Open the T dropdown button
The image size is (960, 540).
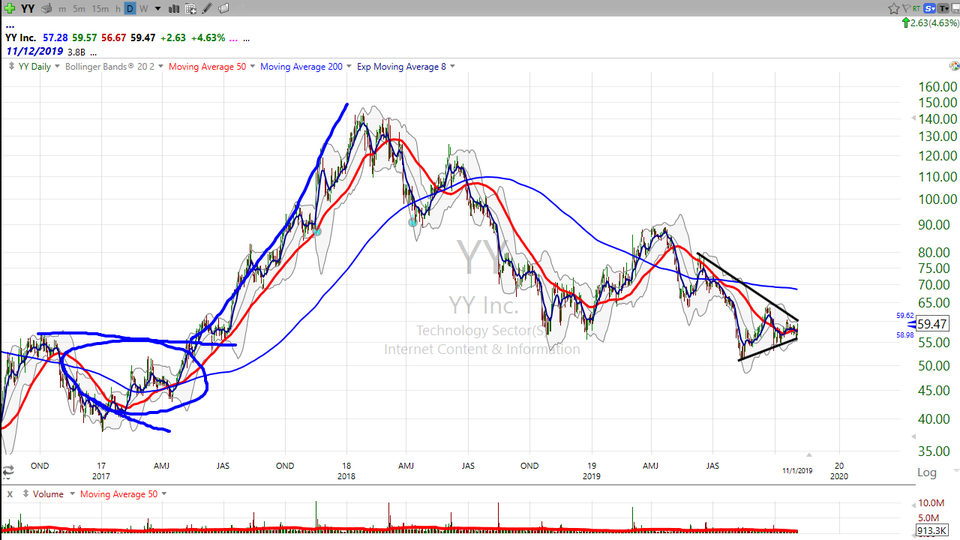tap(944, 9)
